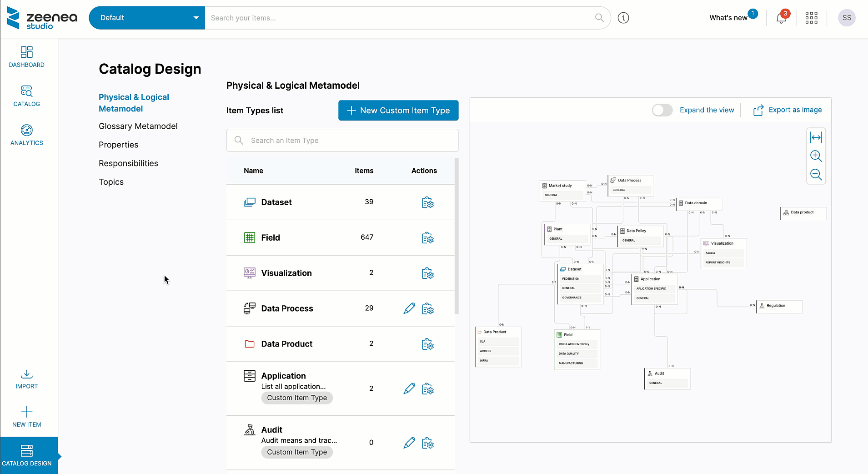Select New Item in the sidebar
The height and width of the screenshot is (474, 868).
26,416
